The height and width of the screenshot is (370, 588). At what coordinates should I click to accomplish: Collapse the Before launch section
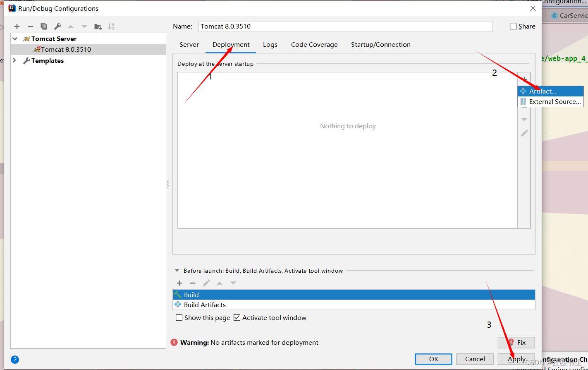click(x=177, y=271)
